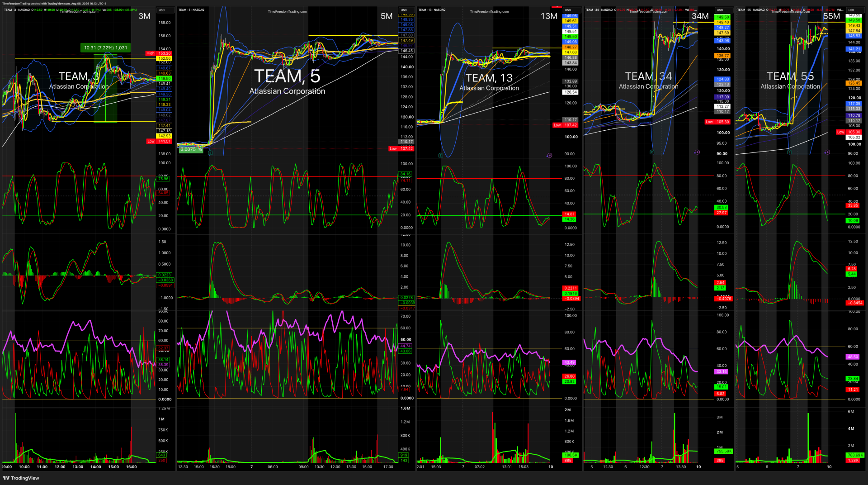Click the 755.58K volume value label
This screenshot has height=485, width=868.
tap(724, 451)
